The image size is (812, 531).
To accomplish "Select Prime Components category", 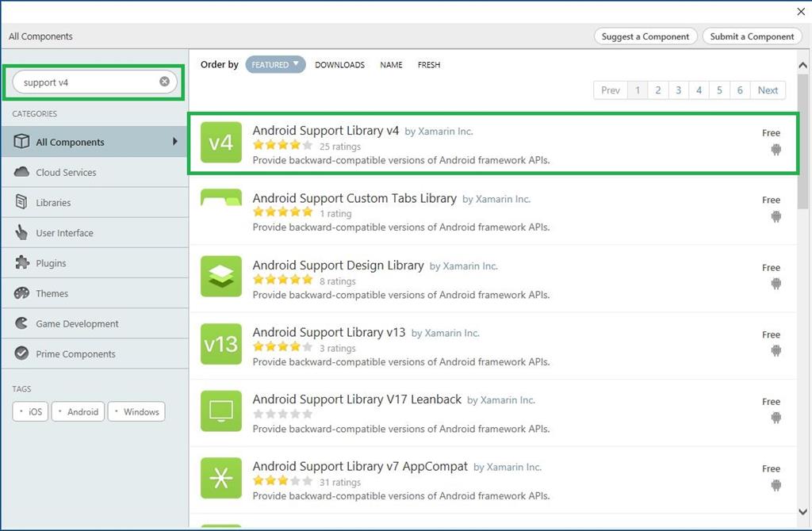I will (95, 354).
